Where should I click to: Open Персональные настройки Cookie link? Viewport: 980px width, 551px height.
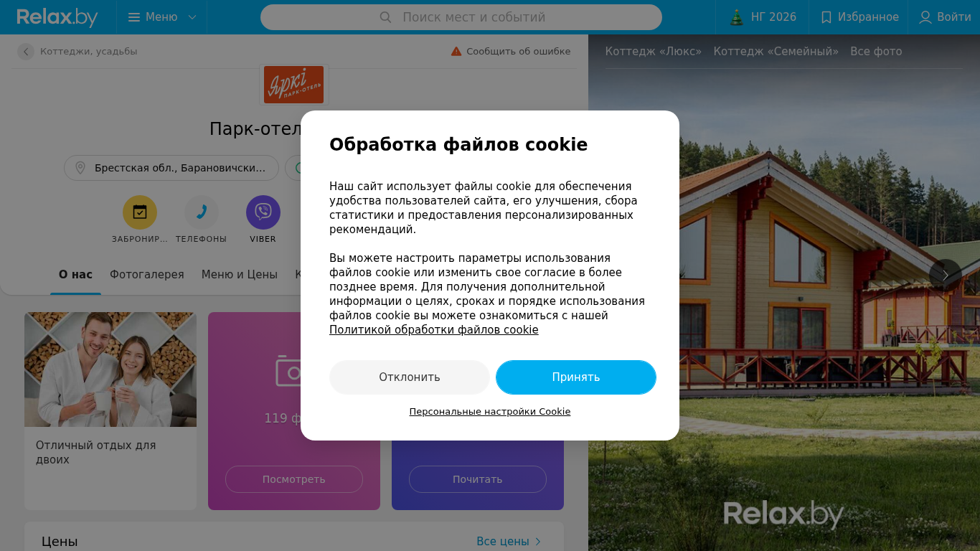tap(490, 412)
